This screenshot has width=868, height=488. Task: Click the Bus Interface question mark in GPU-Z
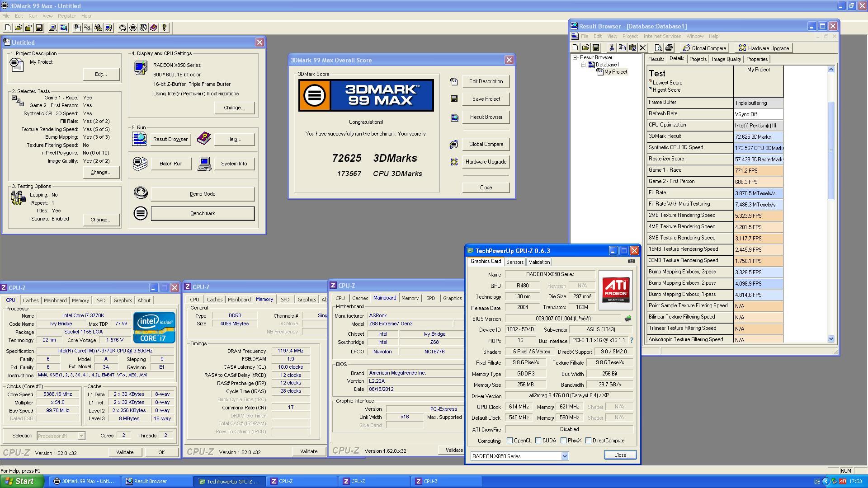[x=631, y=341]
